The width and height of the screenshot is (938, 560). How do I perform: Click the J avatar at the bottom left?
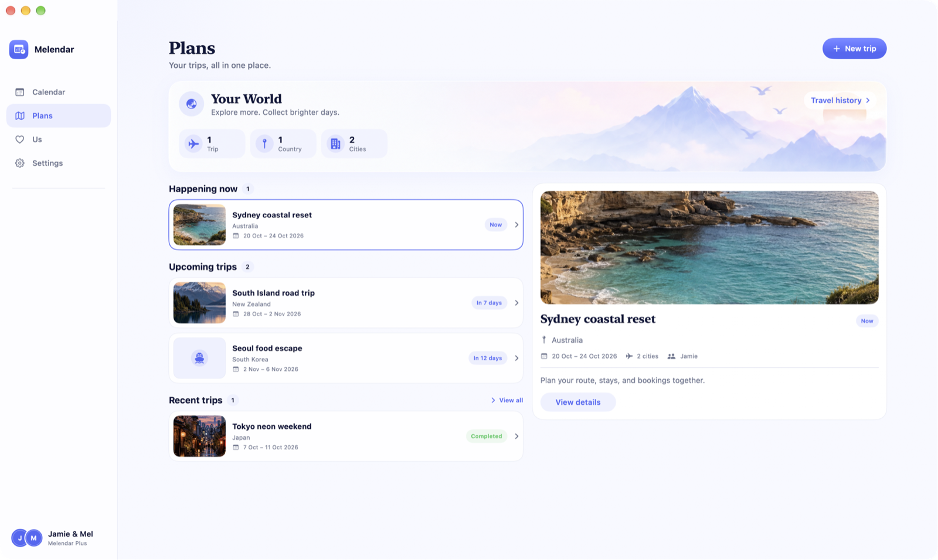click(x=19, y=538)
